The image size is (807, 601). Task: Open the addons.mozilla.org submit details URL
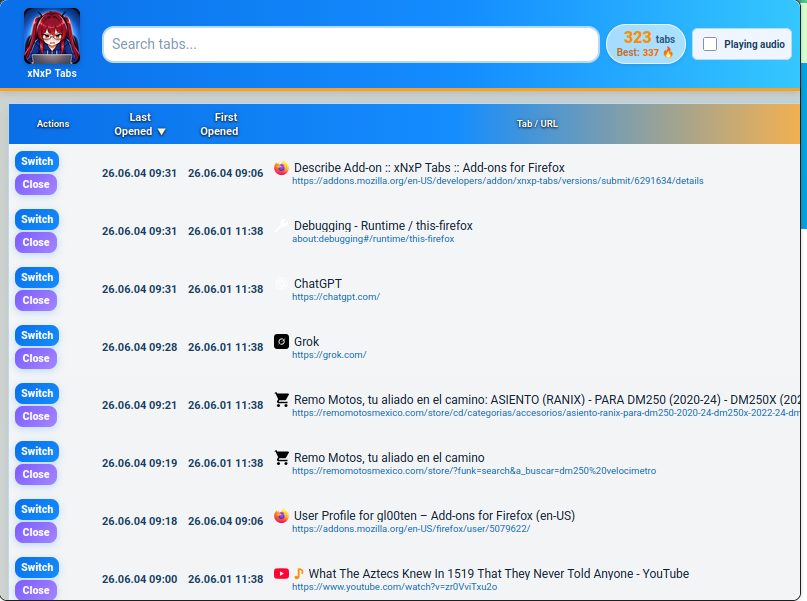click(x=498, y=181)
